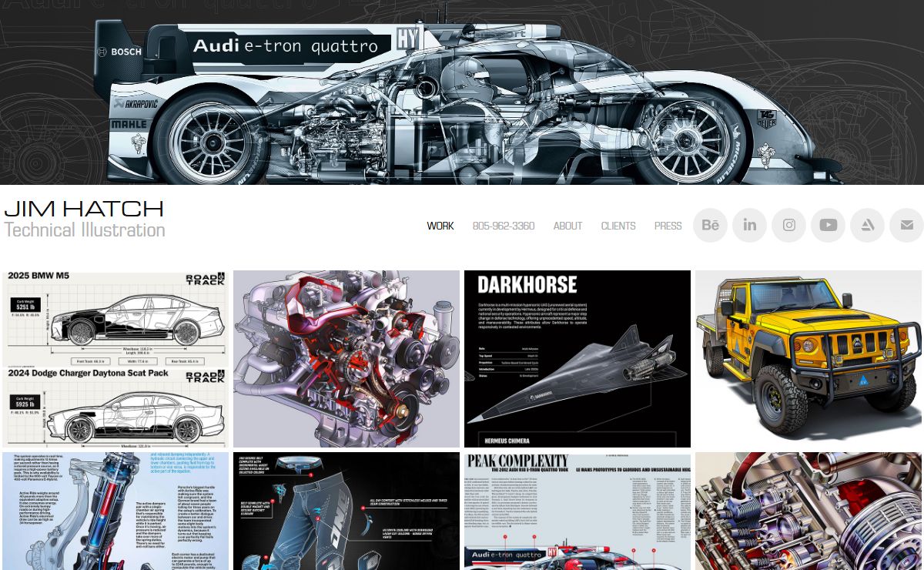
Task: Open the suspension damper illustration thumbnail
Action: [115, 511]
